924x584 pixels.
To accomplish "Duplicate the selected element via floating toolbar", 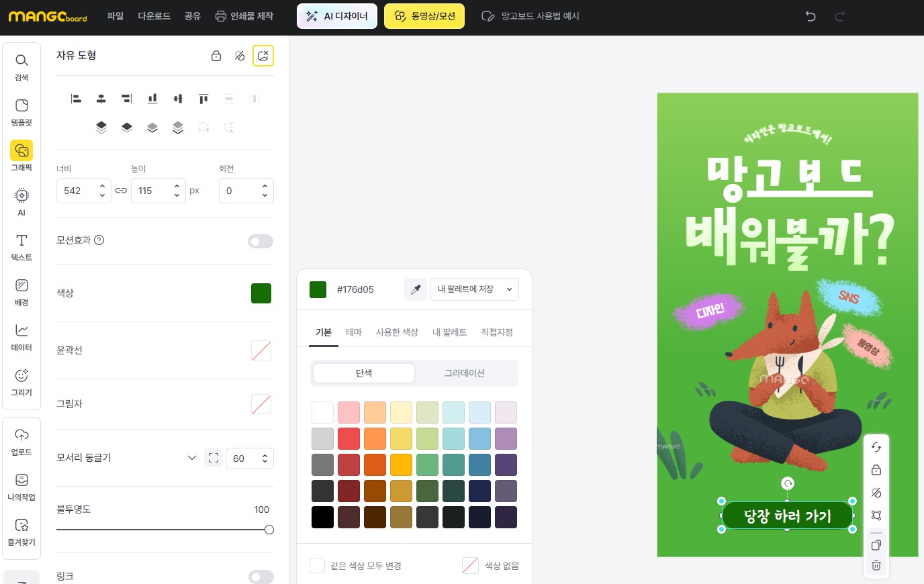I will click(876, 545).
